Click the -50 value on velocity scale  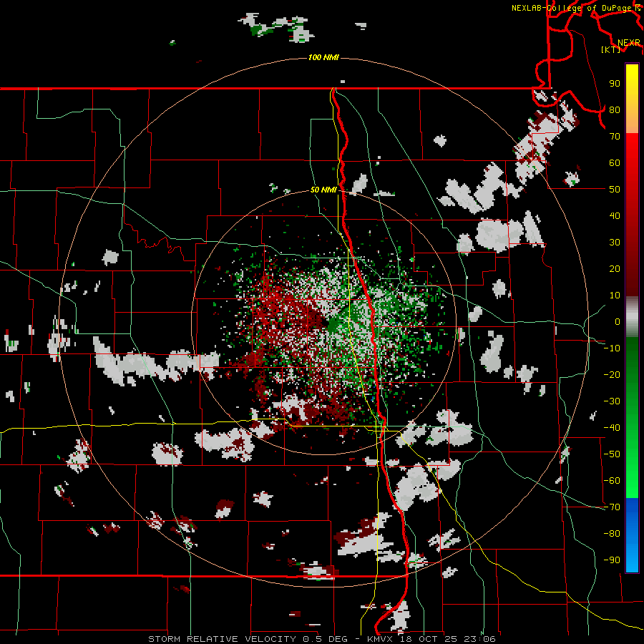(612, 454)
